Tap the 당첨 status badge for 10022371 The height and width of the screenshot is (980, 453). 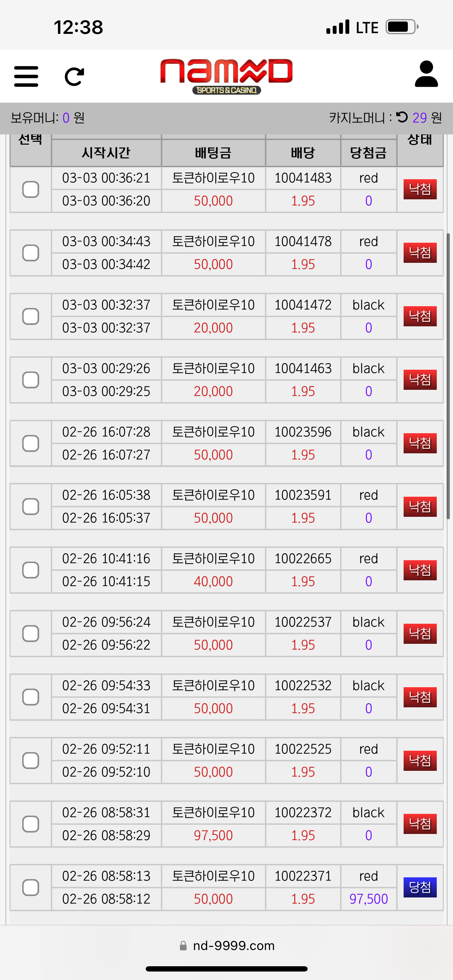(x=420, y=887)
